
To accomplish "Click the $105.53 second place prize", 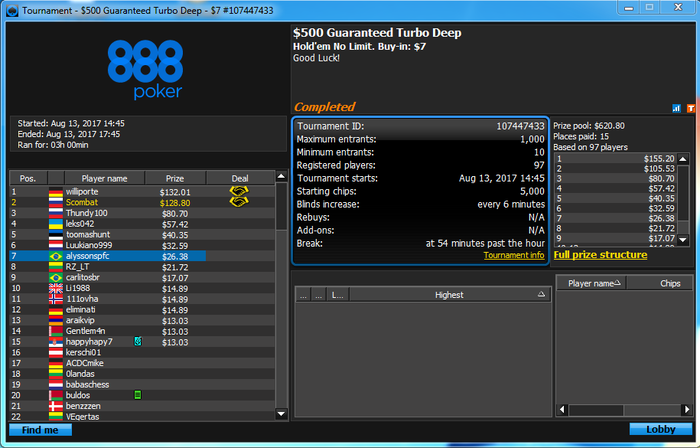I will coord(659,169).
